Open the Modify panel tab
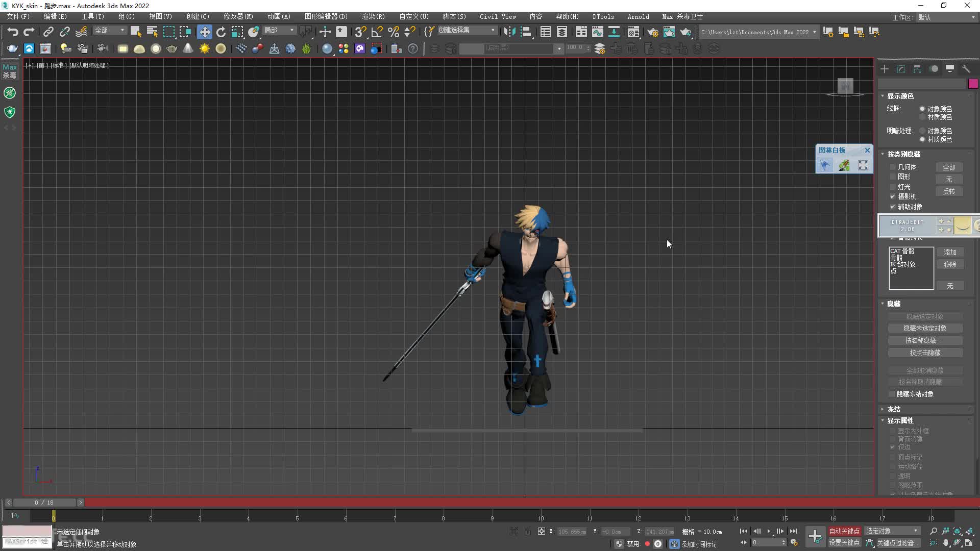 (901, 69)
